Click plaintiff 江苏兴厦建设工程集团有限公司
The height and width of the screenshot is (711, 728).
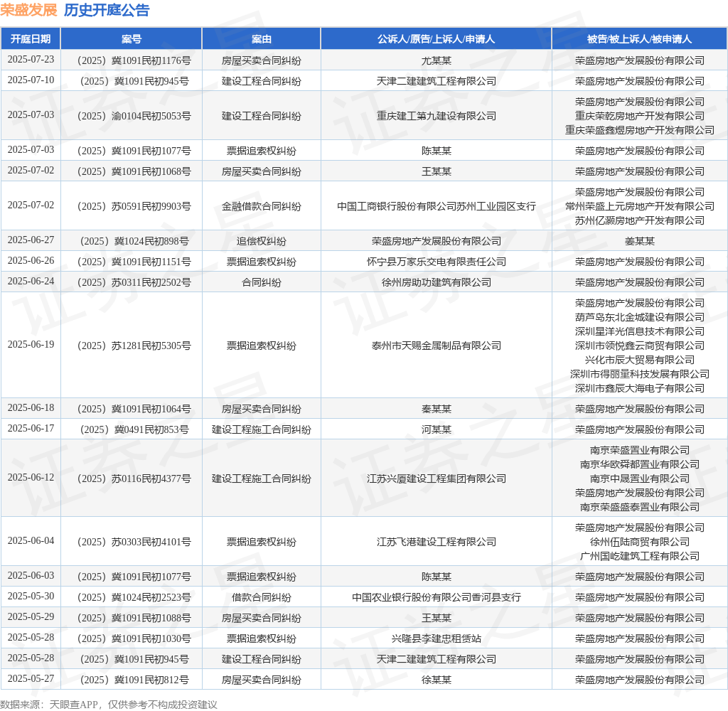(x=436, y=479)
